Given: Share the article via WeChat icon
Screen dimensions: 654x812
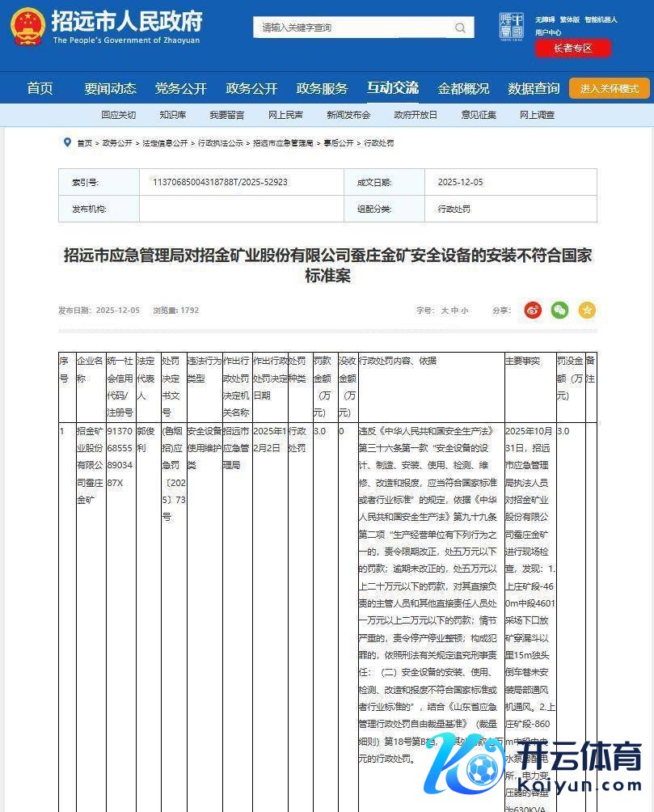Looking at the screenshot, I should (559, 310).
